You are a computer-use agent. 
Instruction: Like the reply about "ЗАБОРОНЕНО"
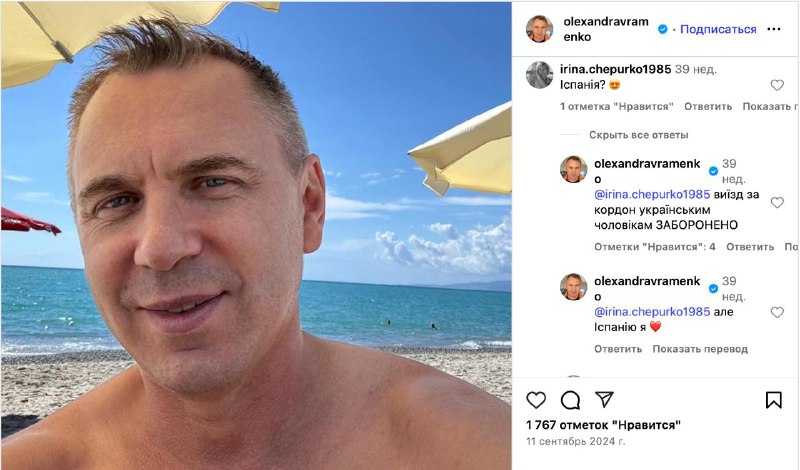click(x=777, y=203)
